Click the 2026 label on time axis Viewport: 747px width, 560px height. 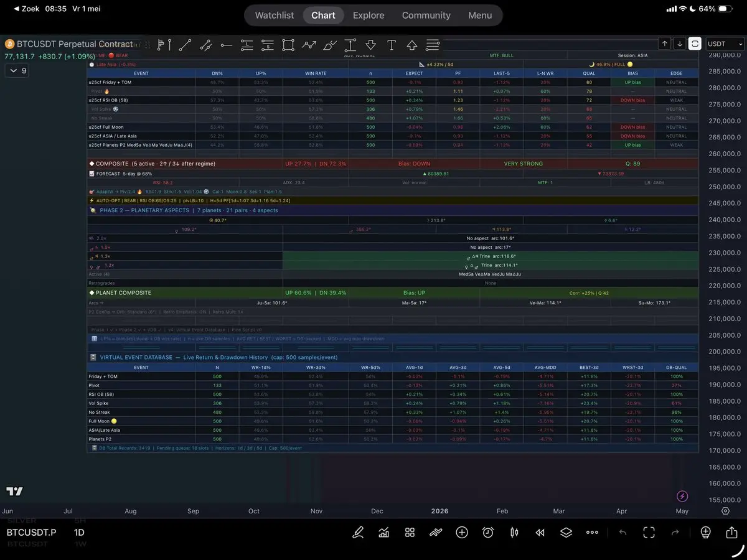tap(441, 511)
